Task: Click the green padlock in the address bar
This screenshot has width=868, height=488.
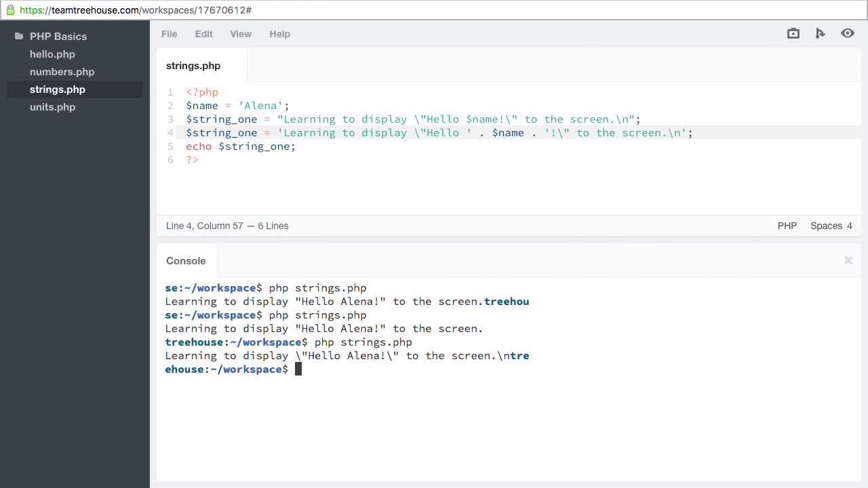Action: tap(10, 10)
